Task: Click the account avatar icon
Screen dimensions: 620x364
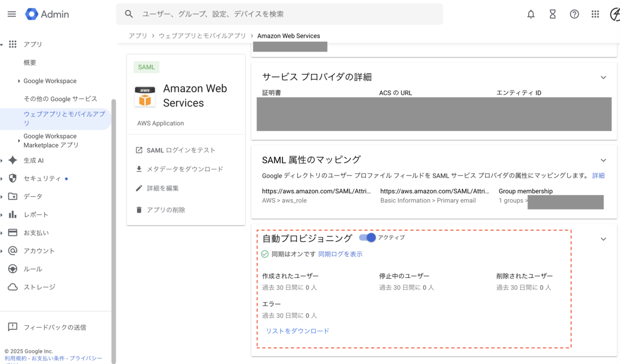Action: (x=615, y=14)
